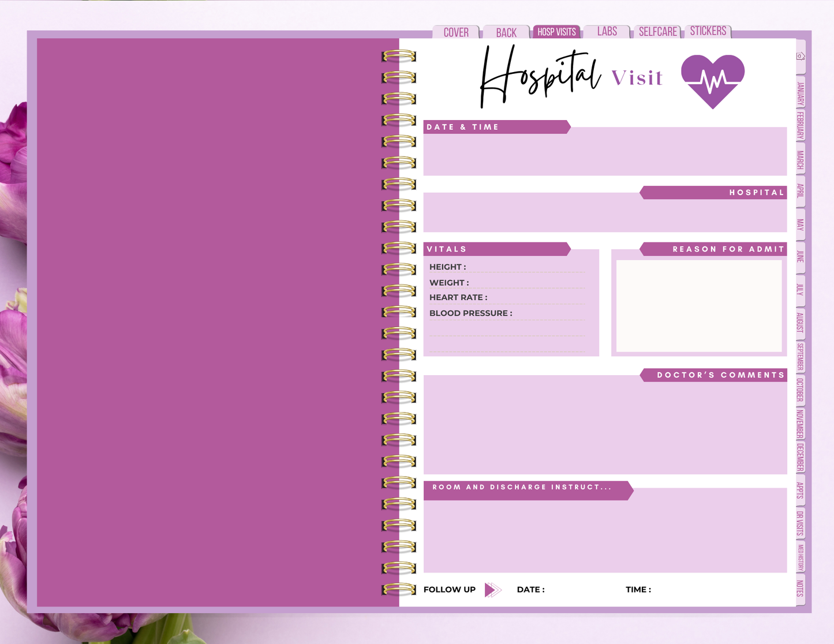Open the STICKERS tab
Image resolution: width=834 pixels, height=644 pixels.
(x=708, y=31)
